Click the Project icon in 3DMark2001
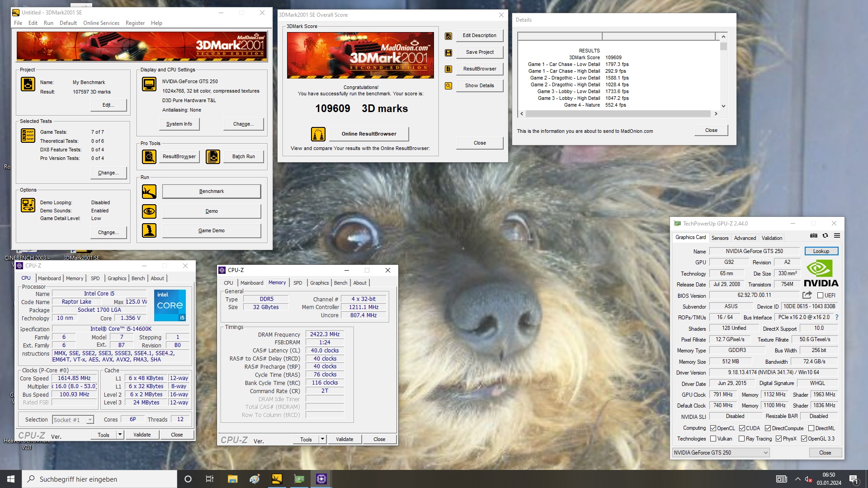This screenshot has height=488, width=868. (28, 84)
